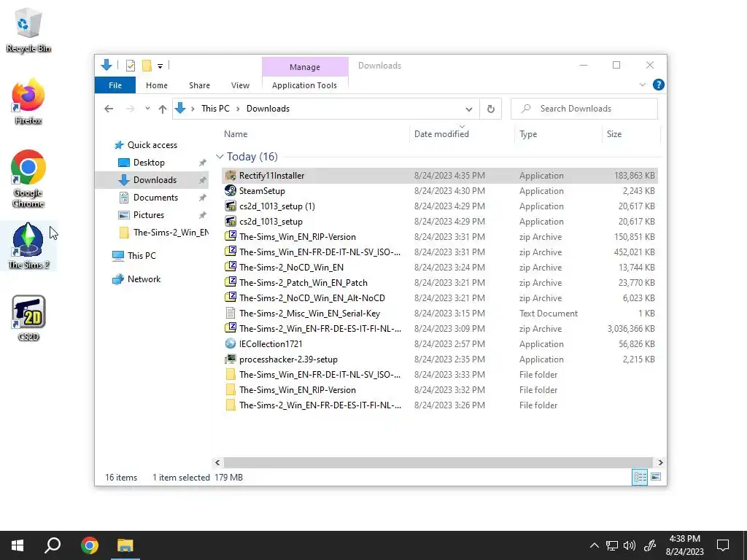The image size is (747, 560).
Task: Refresh the Downloads folder view
Action: point(491,109)
